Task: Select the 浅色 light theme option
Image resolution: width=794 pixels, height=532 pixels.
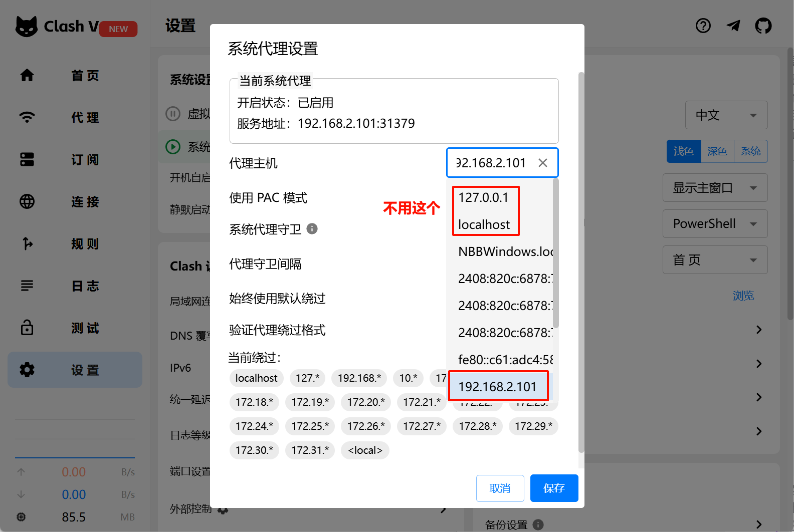Action: [683, 151]
